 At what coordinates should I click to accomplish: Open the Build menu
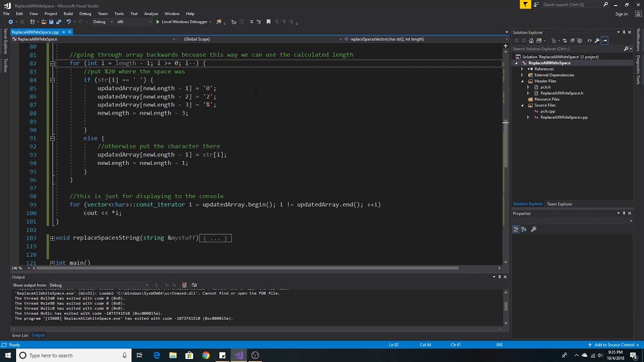[68, 14]
